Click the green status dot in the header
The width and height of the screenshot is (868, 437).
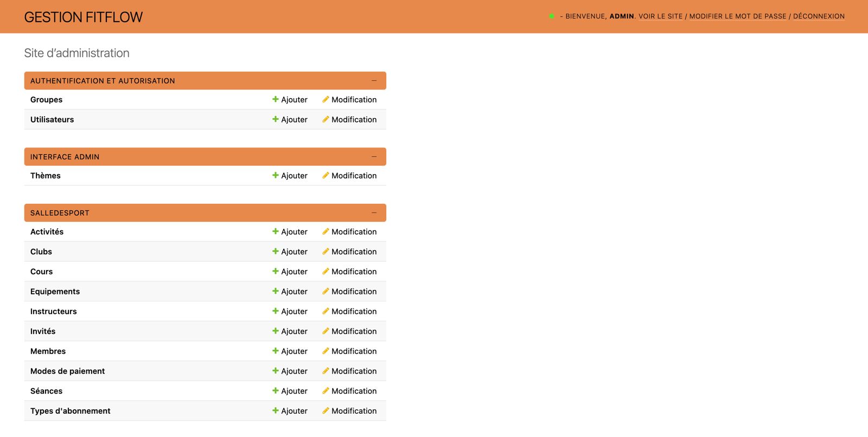(x=552, y=16)
